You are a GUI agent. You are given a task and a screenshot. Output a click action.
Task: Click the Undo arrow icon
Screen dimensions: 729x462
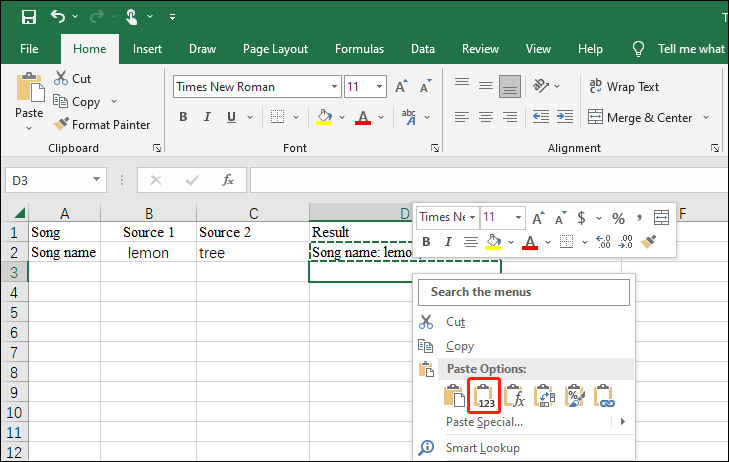point(58,17)
